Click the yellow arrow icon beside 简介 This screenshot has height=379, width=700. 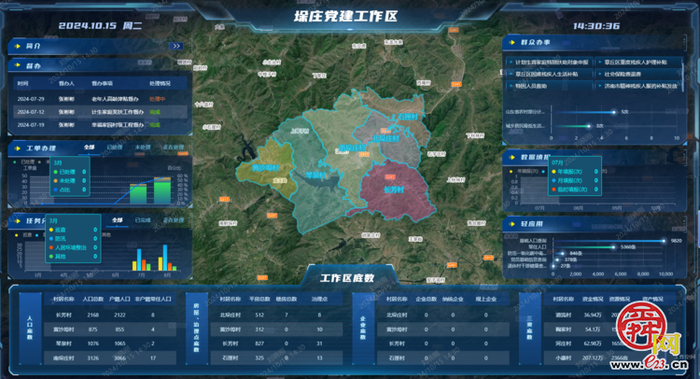click(18, 46)
